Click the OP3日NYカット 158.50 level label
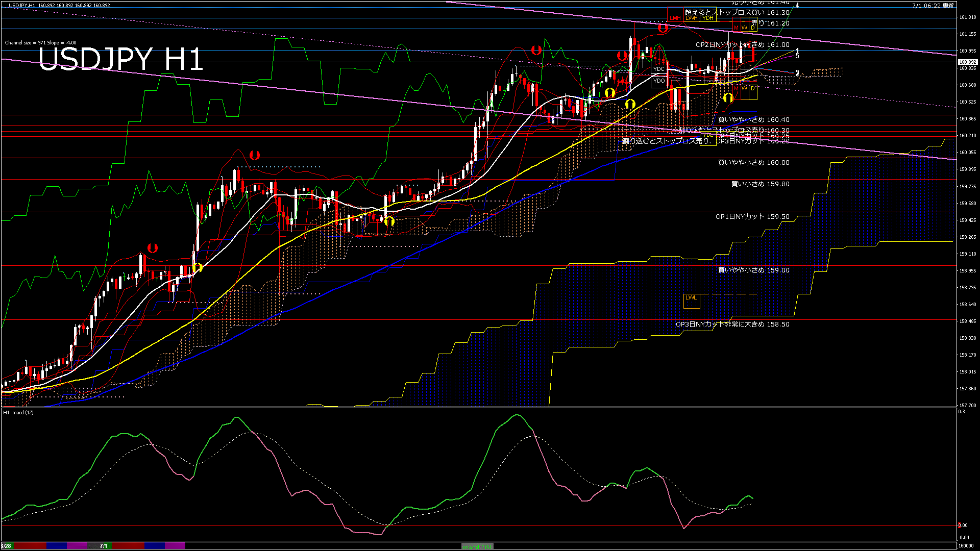The height and width of the screenshot is (551, 980). coord(732,324)
